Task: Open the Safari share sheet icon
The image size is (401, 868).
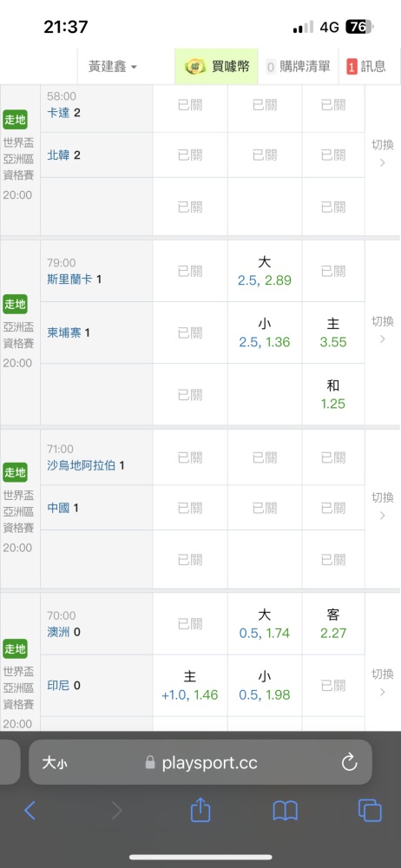Action: coord(200,810)
